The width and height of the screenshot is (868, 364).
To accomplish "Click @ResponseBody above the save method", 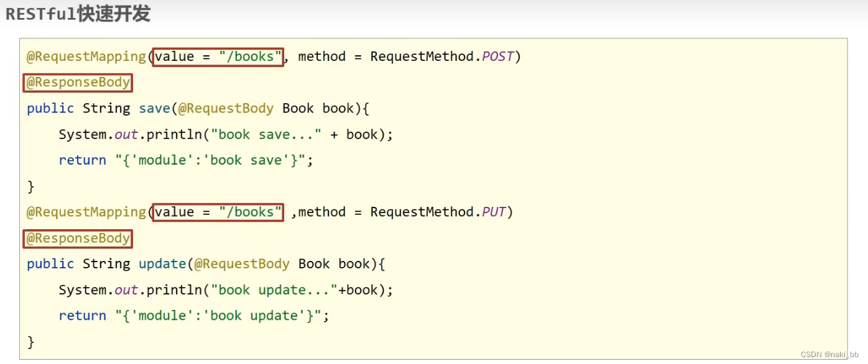I will 78,83.
